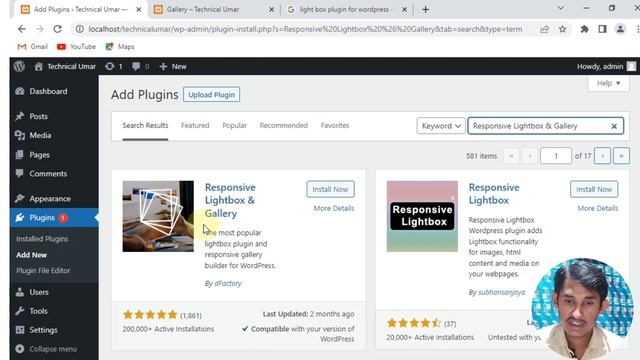The image size is (640, 360).
Task: Click the browser forward arrow
Action: pos(40,29)
